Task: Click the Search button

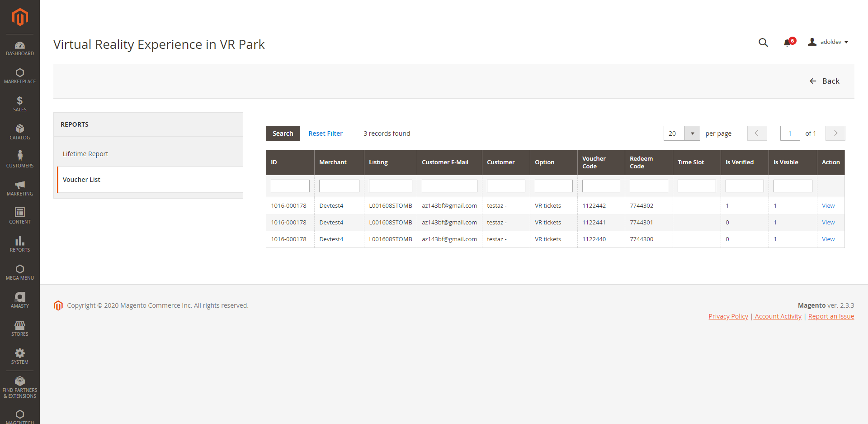Action: click(283, 133)
